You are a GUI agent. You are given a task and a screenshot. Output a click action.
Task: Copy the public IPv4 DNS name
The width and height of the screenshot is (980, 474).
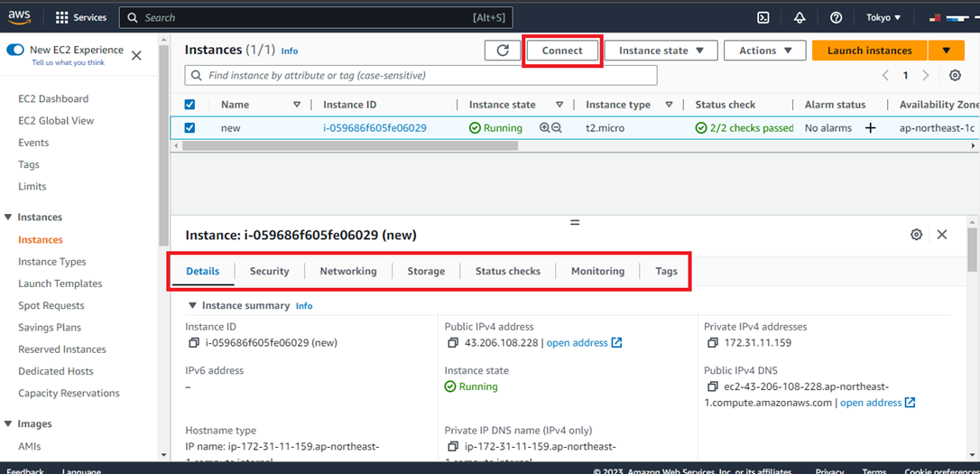click(x=713, y=387)
